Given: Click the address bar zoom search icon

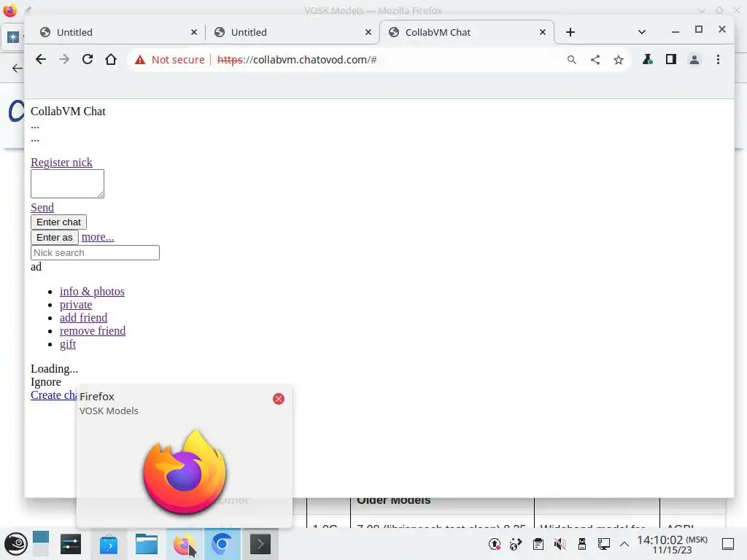Looking at the screenshot, I should (x=572, y=60).
